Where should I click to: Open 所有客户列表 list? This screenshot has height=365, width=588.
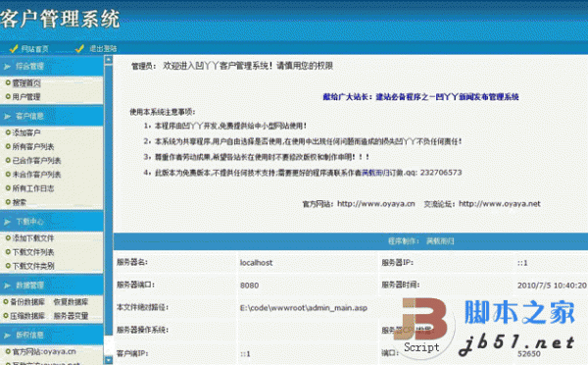(33, 146)
